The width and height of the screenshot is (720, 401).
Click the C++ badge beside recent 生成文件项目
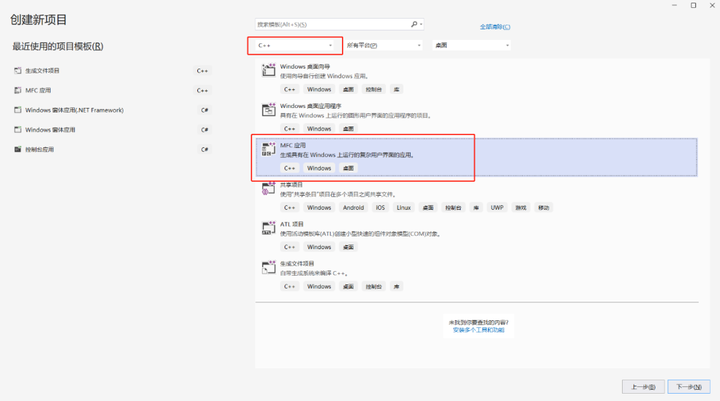pyautogui.click(x=202, y=71)
